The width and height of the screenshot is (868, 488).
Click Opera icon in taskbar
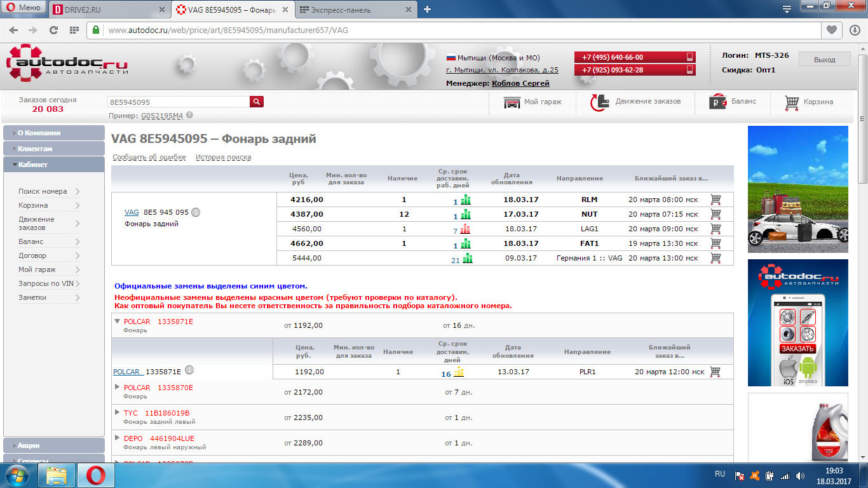pyautogui.click(x=96, y=475)
